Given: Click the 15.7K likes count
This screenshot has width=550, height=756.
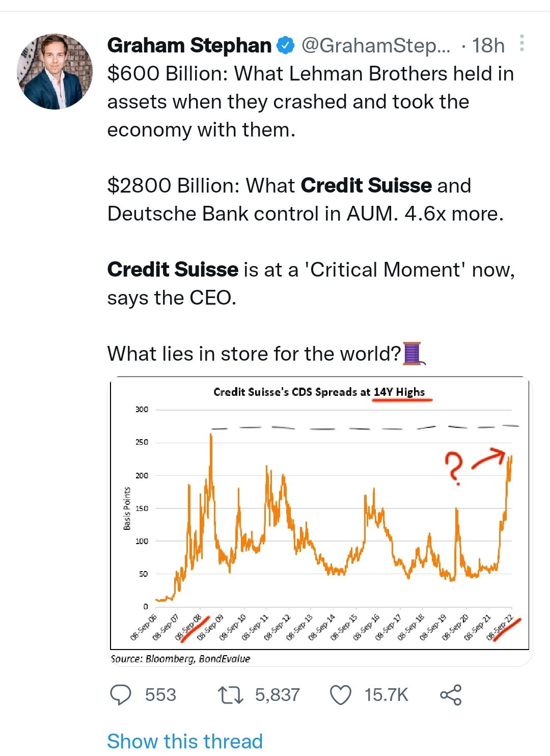Looking at the screenshot, I should 387,695.
